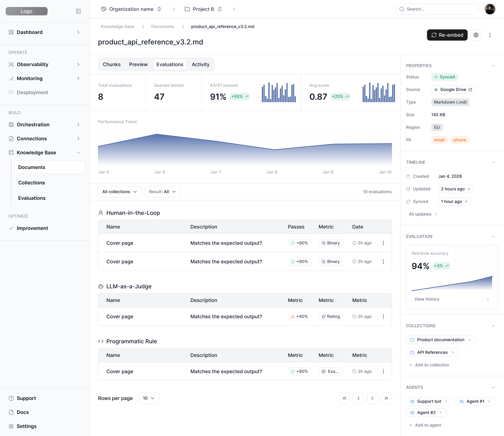Screen dimensions: 504x436
Task: Go to next page arrow
Action: [372, 398]
